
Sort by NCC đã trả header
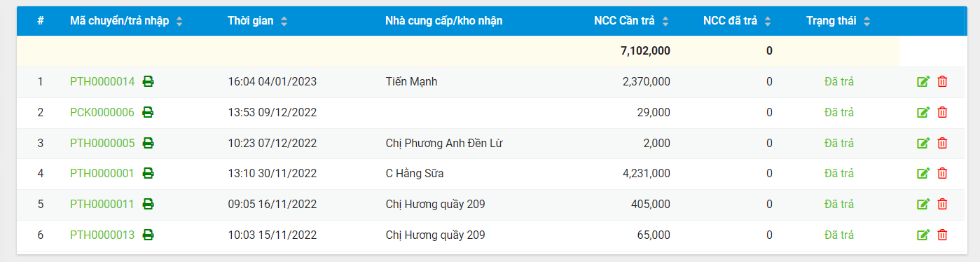(x=768, y=22)
